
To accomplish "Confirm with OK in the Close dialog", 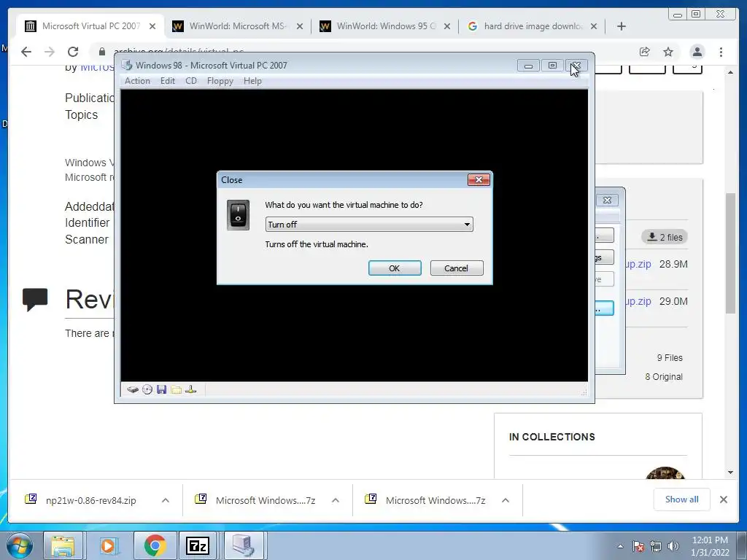I will [395, 268].
